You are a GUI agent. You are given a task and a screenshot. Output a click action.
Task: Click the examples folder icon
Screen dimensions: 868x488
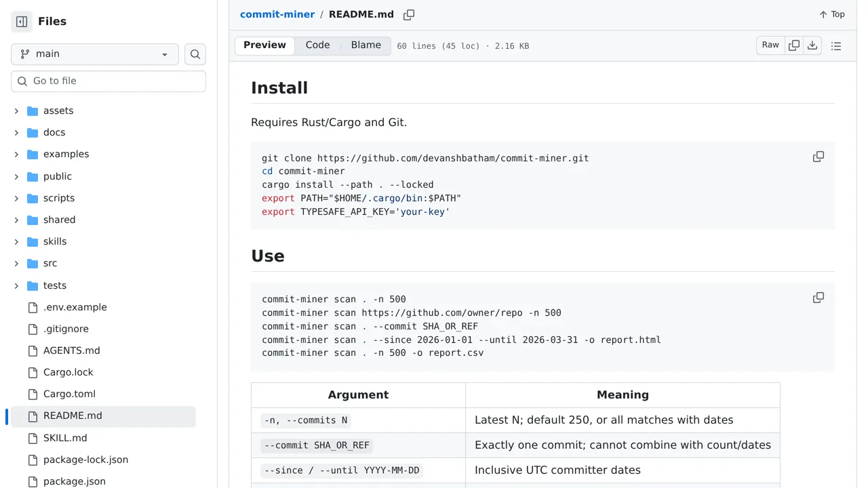[33, 154]
